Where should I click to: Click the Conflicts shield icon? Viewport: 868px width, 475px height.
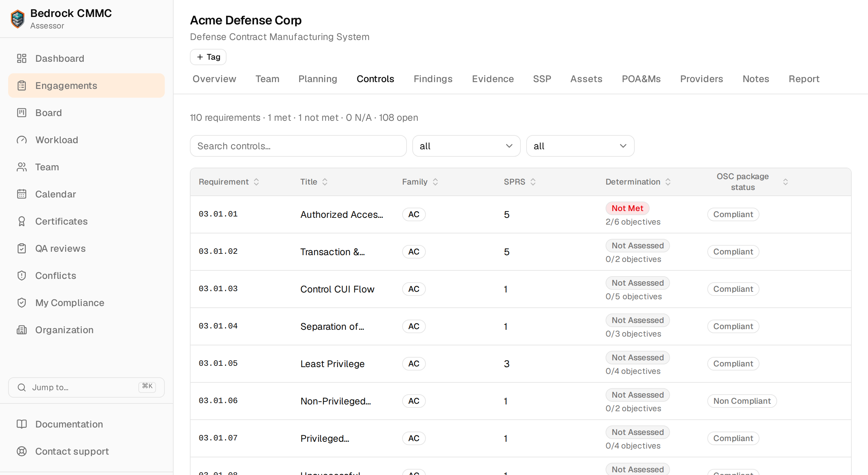click(22, 275)
